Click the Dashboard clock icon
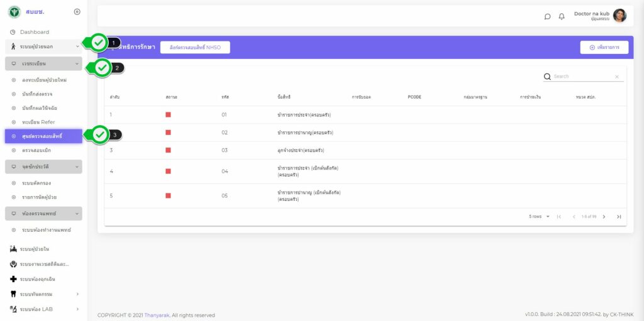 tap(13, 32)
